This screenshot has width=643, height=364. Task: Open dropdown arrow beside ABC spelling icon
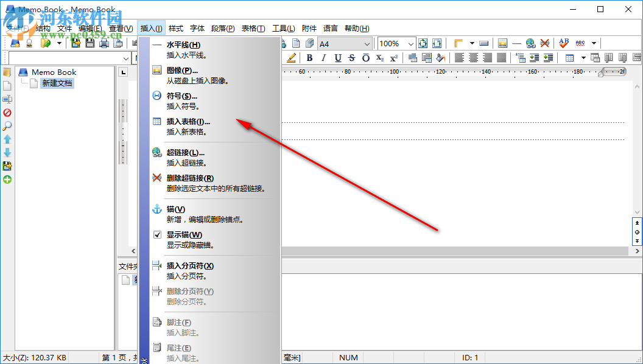[x=594, y=43]
